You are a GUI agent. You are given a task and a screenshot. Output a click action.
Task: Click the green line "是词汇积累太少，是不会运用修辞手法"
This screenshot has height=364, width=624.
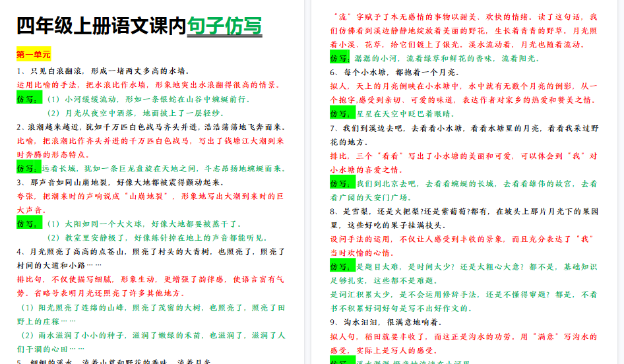click(x=464, y=295)
